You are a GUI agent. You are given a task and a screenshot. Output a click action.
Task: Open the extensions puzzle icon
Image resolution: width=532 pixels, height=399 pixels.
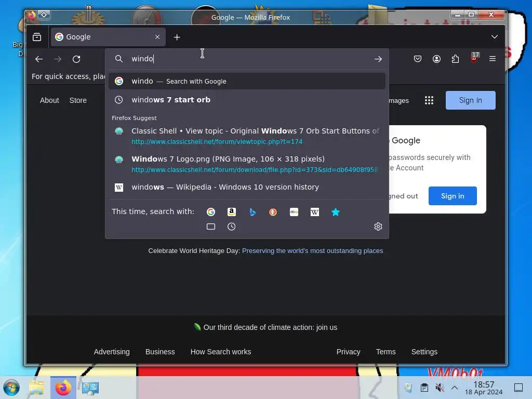[455, 59]
